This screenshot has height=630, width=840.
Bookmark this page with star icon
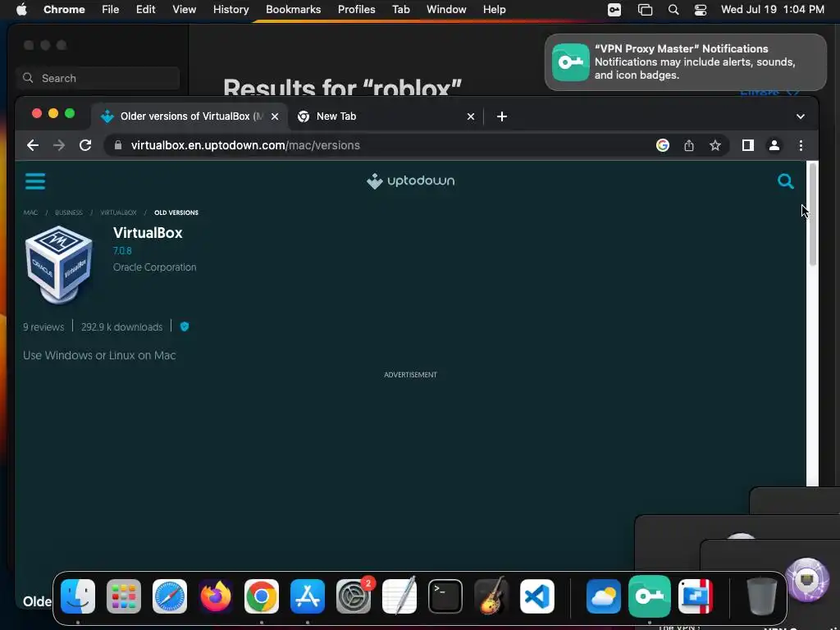715,145
